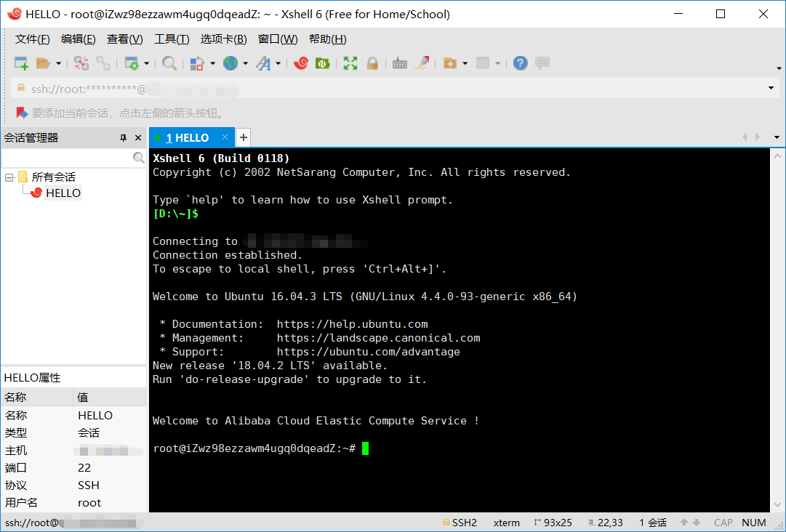Click the Open session folder icon
The width and height of the screenshot is (786, 532).
pos(43,63)
